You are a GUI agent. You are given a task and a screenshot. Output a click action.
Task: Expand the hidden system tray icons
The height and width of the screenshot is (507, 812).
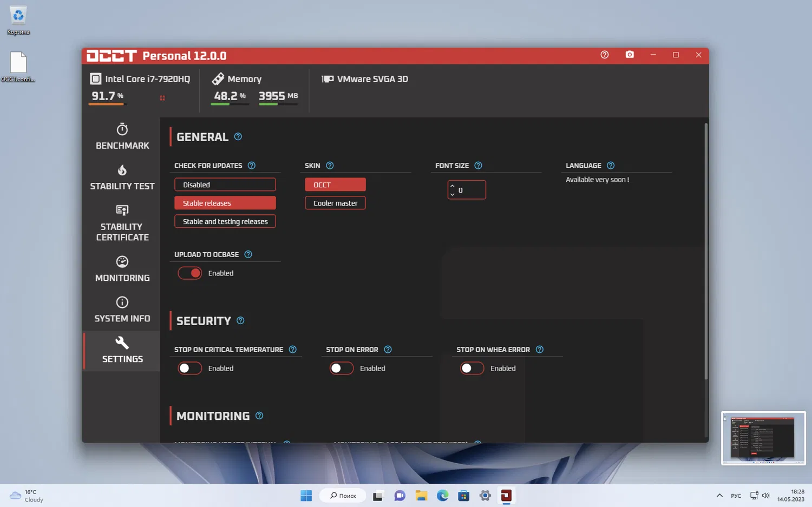click(719, 496)
